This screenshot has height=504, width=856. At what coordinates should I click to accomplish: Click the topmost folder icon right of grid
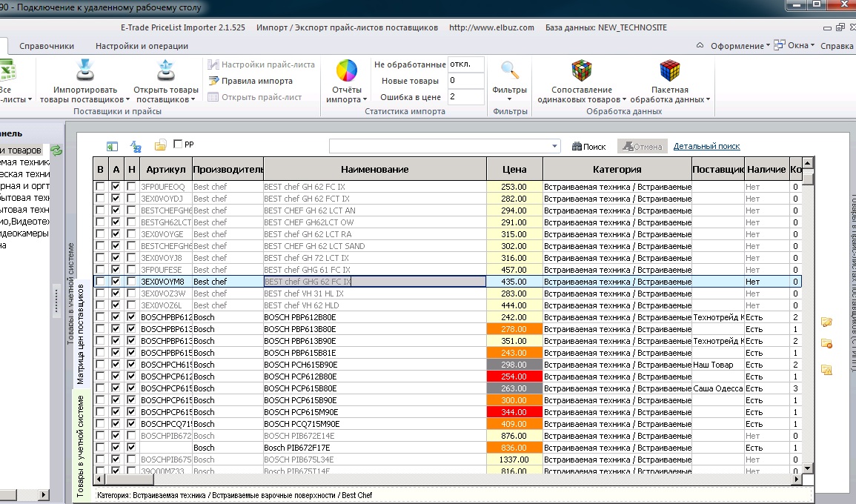(x=826, y=322)
